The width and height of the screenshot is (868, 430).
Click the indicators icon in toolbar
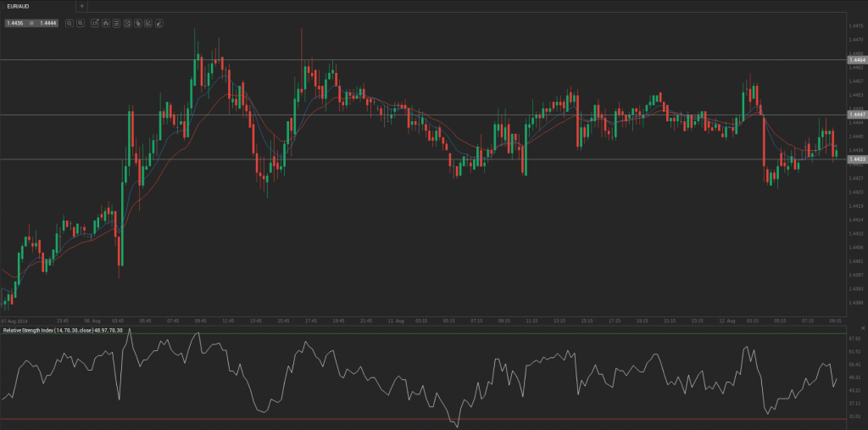[x=127, y=23]
